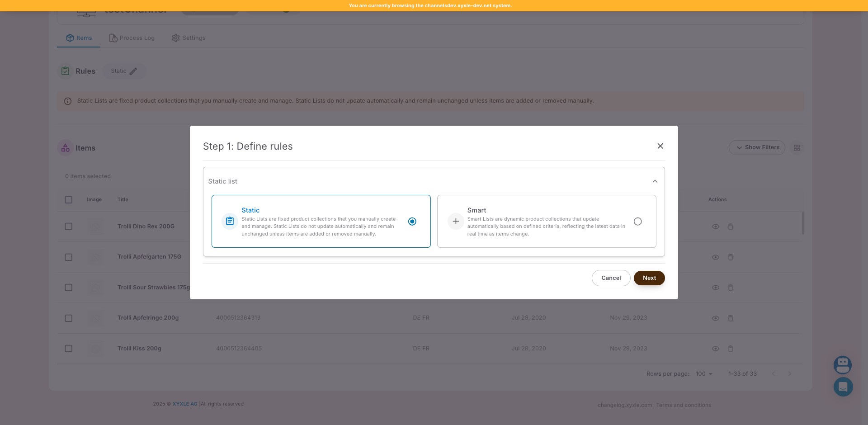Viewport: 868px width, 425px height.
Task: Expand Show Filters
Action: tap(757, 148)
